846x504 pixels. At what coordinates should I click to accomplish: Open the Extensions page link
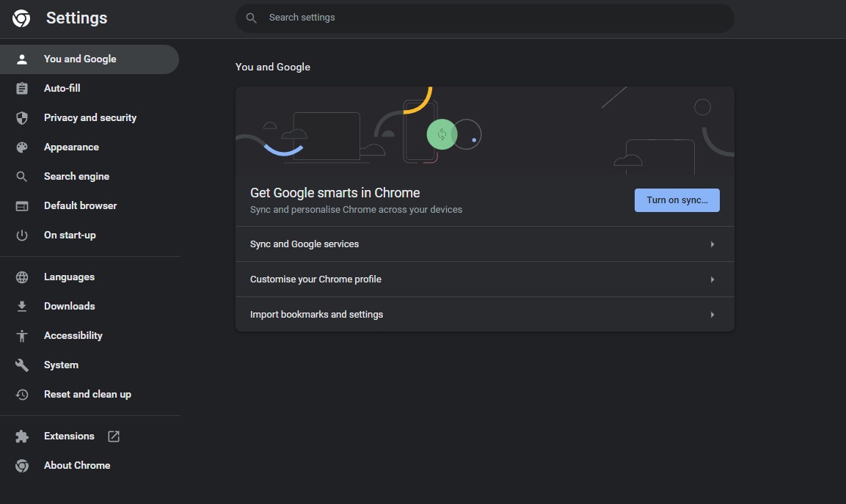[x=90, y=436]
